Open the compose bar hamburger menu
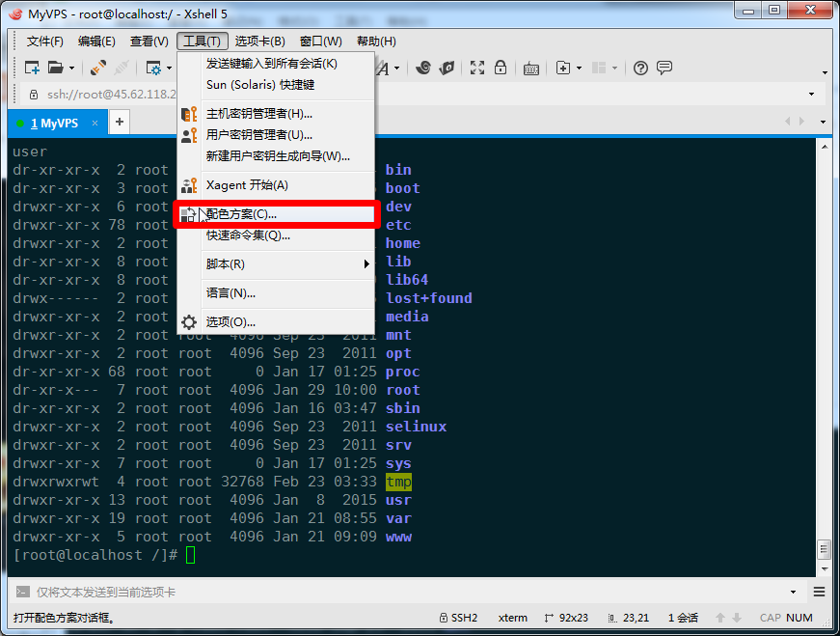840x636 pixels. (x=819, y=592)
